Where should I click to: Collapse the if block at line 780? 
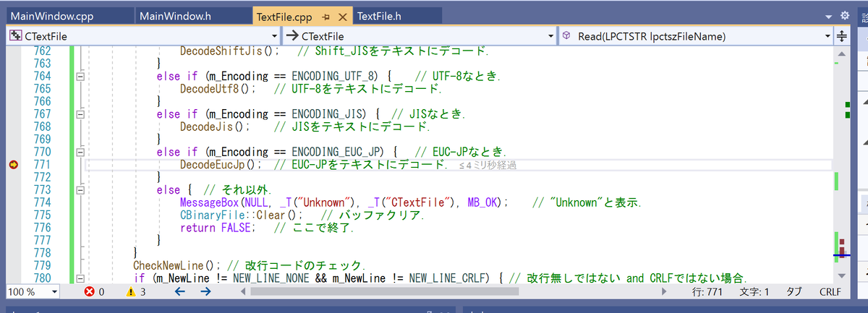click(x=80, y=279)
